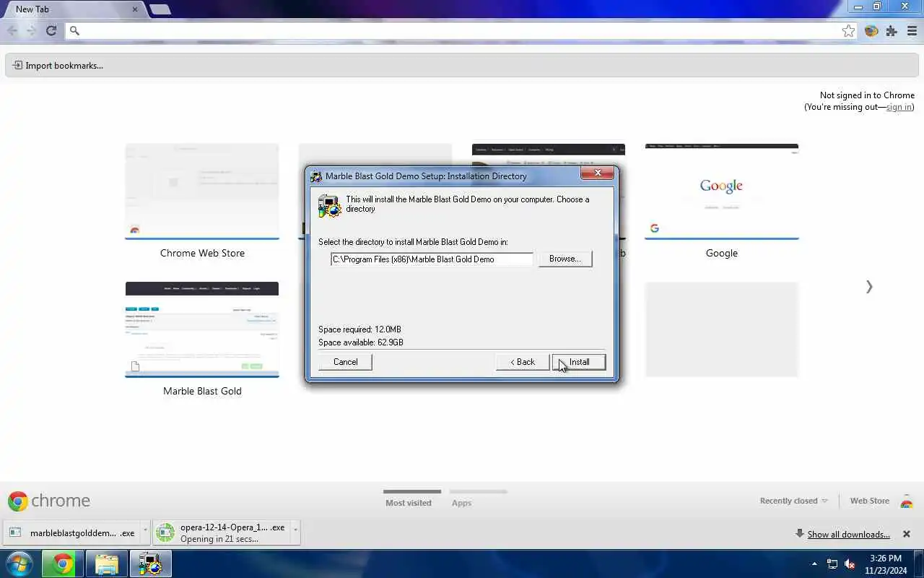The height and width of the screenshot is (578, 924).
Task: Click the Chrome Web Store tile label
Action: coord(202,253)
